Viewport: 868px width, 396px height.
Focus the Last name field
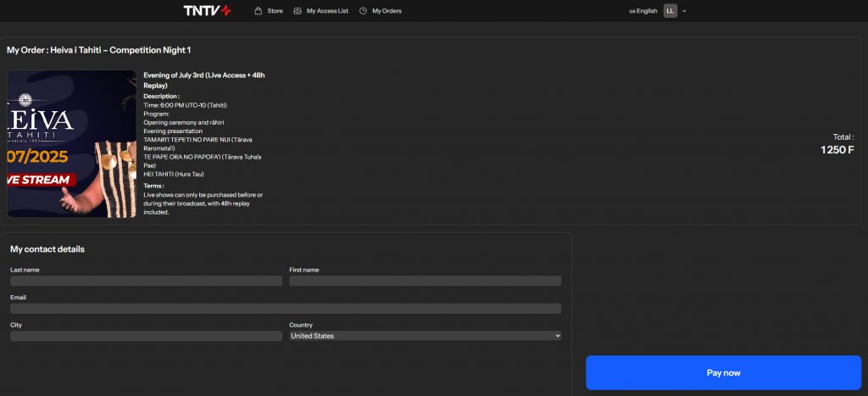point(146,281)
